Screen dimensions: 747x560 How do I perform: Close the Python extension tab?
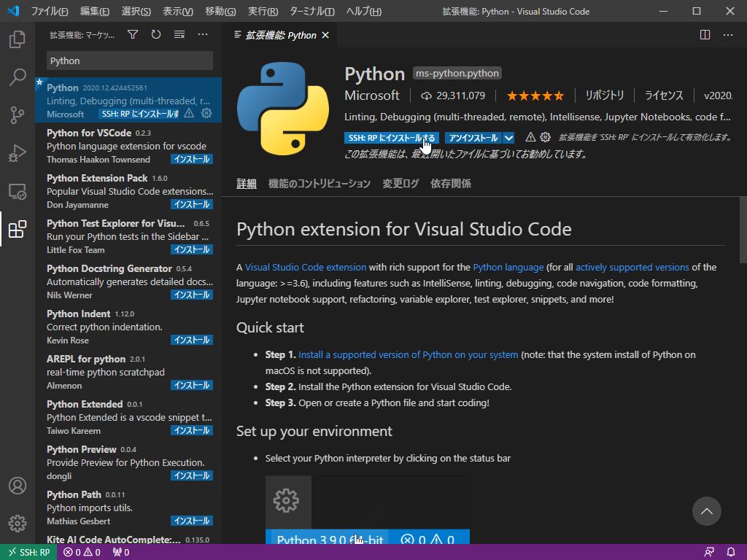pyautogui.click(x=325, y=35)
